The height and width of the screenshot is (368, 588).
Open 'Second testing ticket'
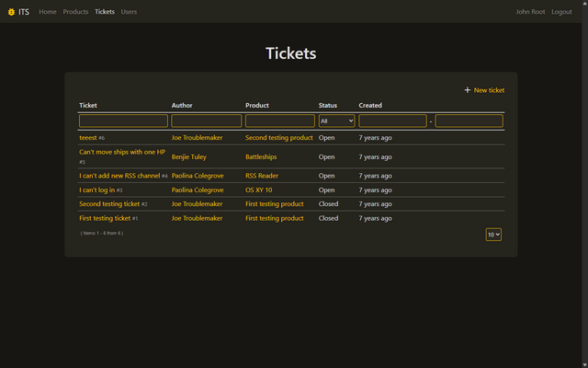pos(109,204)
